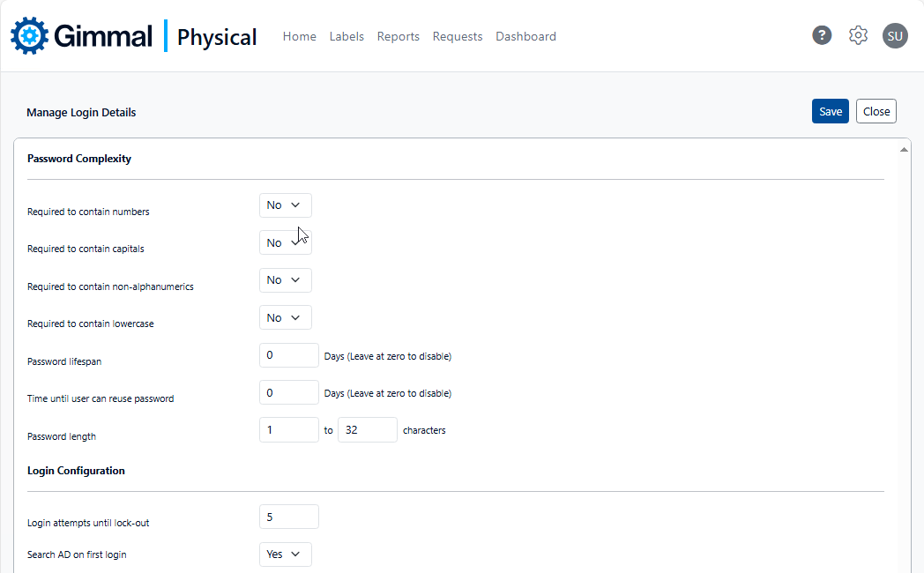Click the 'Login Configuration' section heading
This screenshot has width=924, height=573.
76,471
